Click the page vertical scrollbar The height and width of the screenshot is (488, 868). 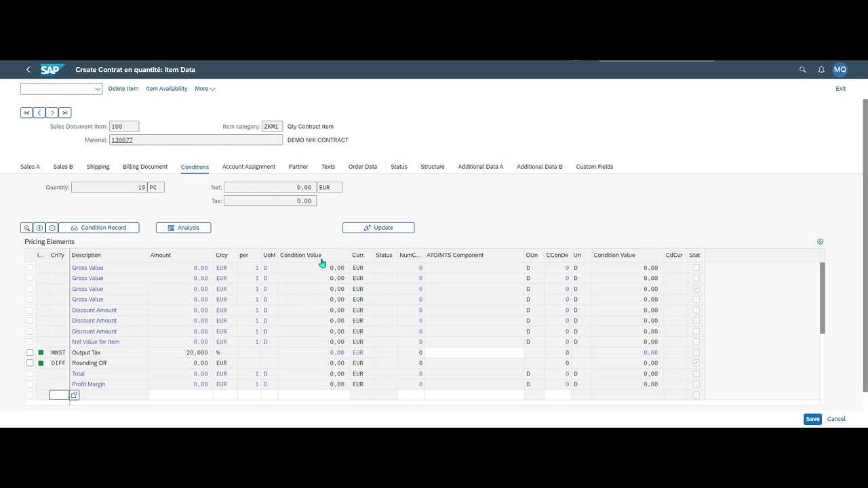click(x=865, y=244)
